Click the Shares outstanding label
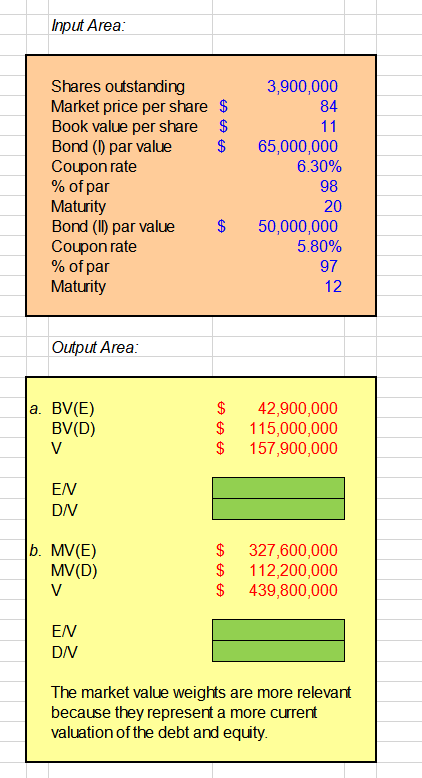This screenshot has height=778, width=422. click(x=118, y=86)
